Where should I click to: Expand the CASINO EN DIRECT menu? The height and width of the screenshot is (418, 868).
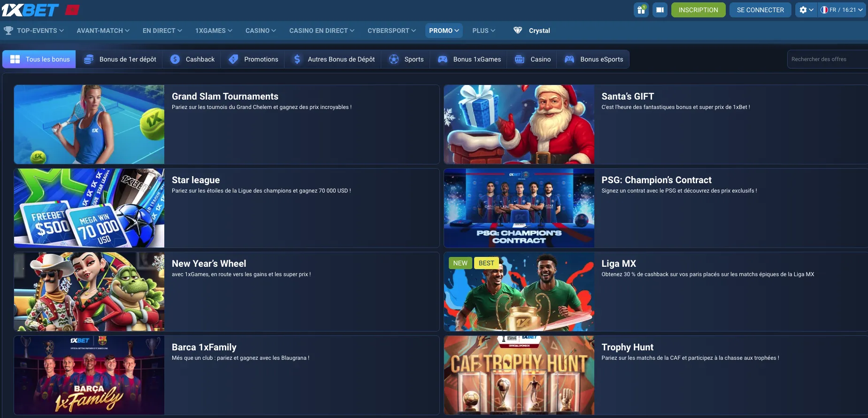[322, 31]
